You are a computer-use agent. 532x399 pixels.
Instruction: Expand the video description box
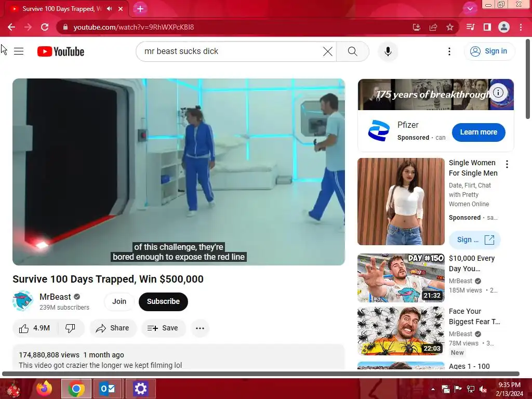(179, 357)
